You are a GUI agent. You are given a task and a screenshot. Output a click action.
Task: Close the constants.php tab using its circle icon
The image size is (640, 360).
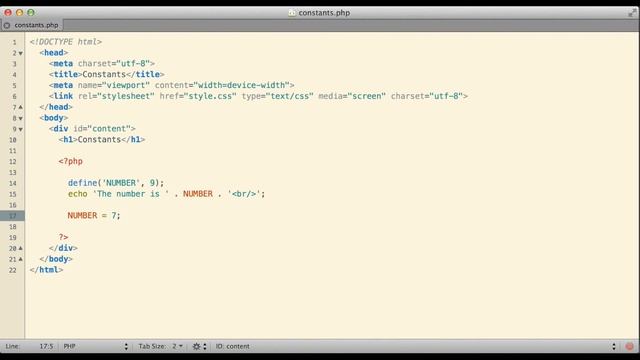point(7,25)
